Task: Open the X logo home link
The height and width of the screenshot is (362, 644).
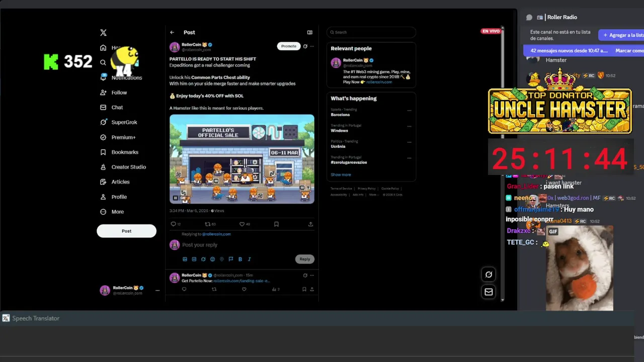Action: (x=103, y=33)
